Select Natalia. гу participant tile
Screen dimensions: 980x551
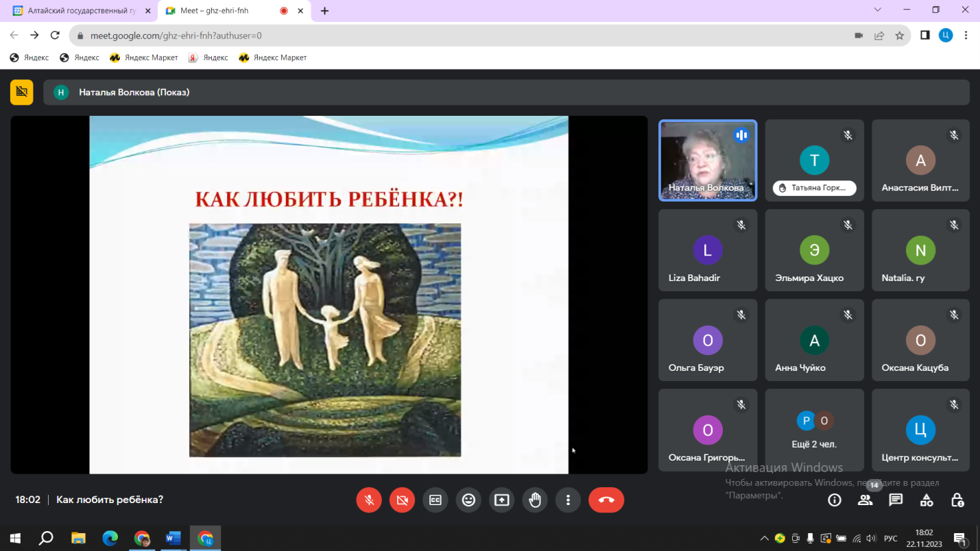coord(920,250)
